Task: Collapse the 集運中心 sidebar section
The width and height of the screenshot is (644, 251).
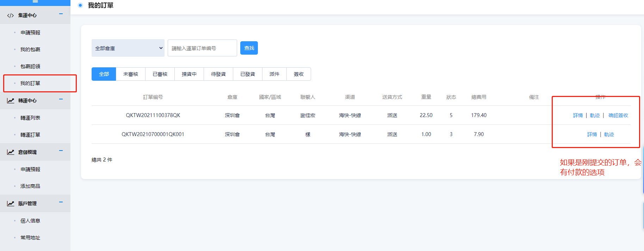Action: pos(61,14)
